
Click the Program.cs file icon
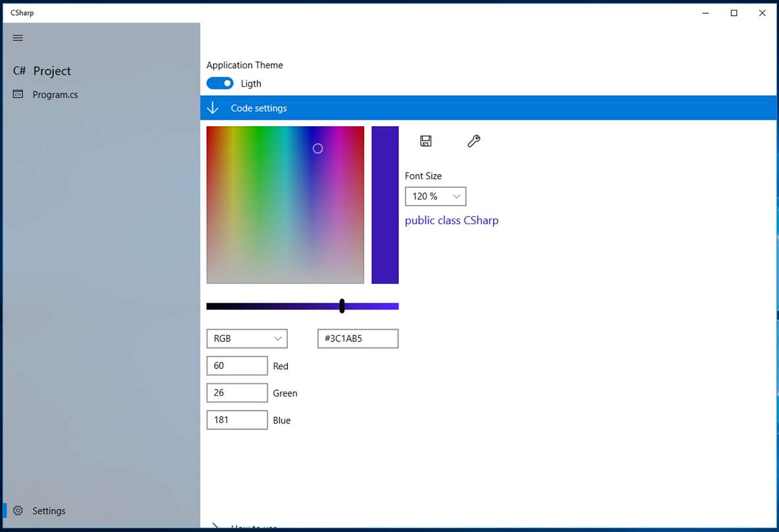coord(18,95)
